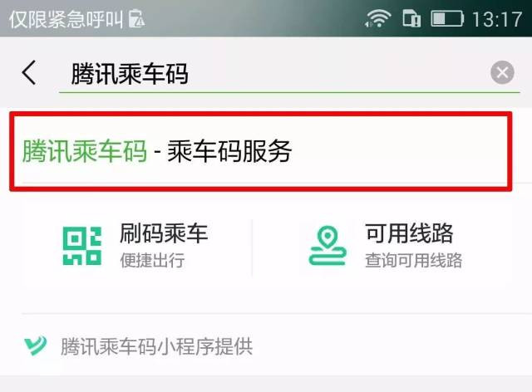532x392 pixels.
Task: Open the 腾讯乘车码 - 乘车码服务 result
Action: click(x=260, y=151)
